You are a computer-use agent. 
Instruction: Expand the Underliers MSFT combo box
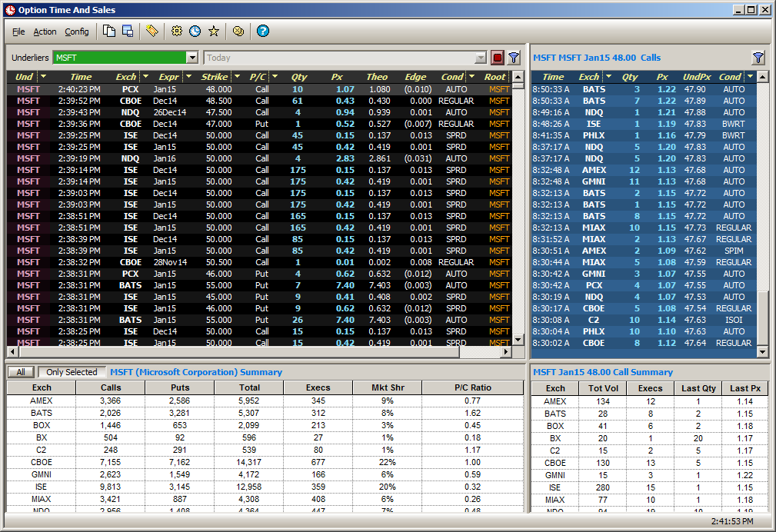pyautogui.click(x=192, y=58)
